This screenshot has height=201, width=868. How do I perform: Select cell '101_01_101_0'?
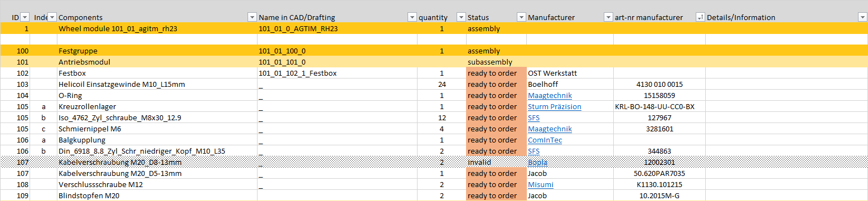coord(337,62)
